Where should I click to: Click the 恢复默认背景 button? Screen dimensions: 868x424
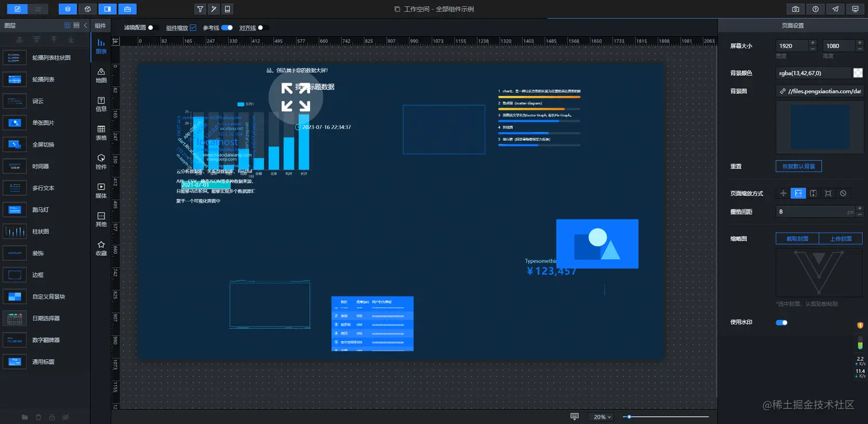click(799, 166)
